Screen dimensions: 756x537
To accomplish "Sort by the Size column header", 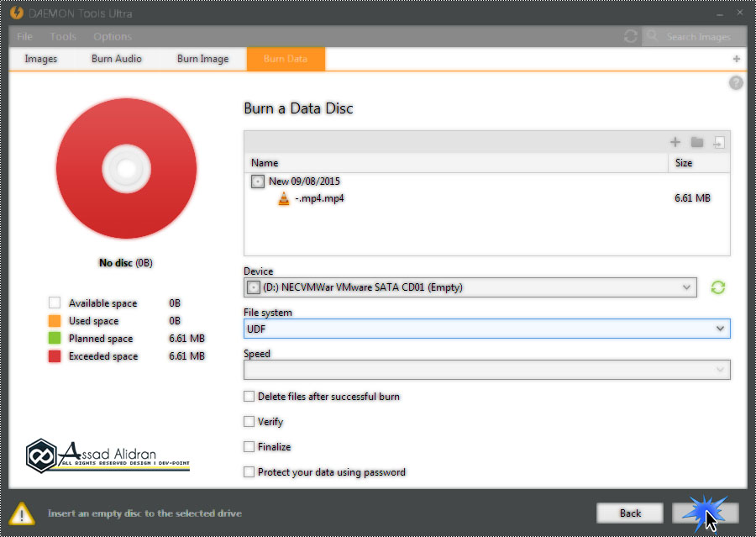I will 699,163.
